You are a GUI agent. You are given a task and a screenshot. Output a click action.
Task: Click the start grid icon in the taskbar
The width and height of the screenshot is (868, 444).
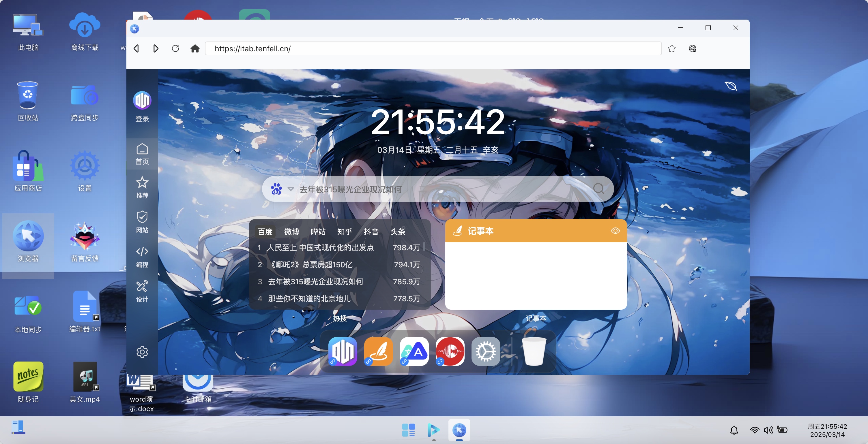[x=408, y=430]
